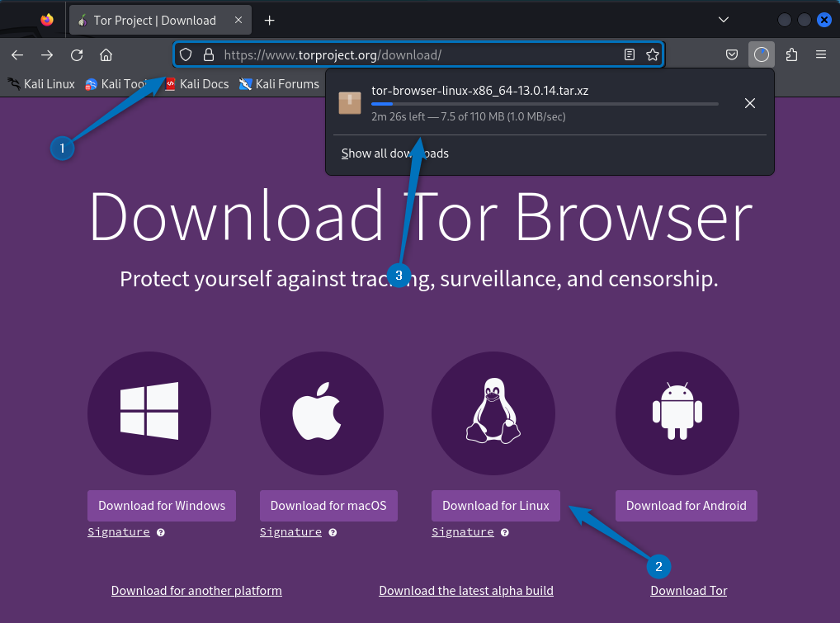Screen dimensions: 840x623
Task: Click the Download for Windows button
Action: 161,505
